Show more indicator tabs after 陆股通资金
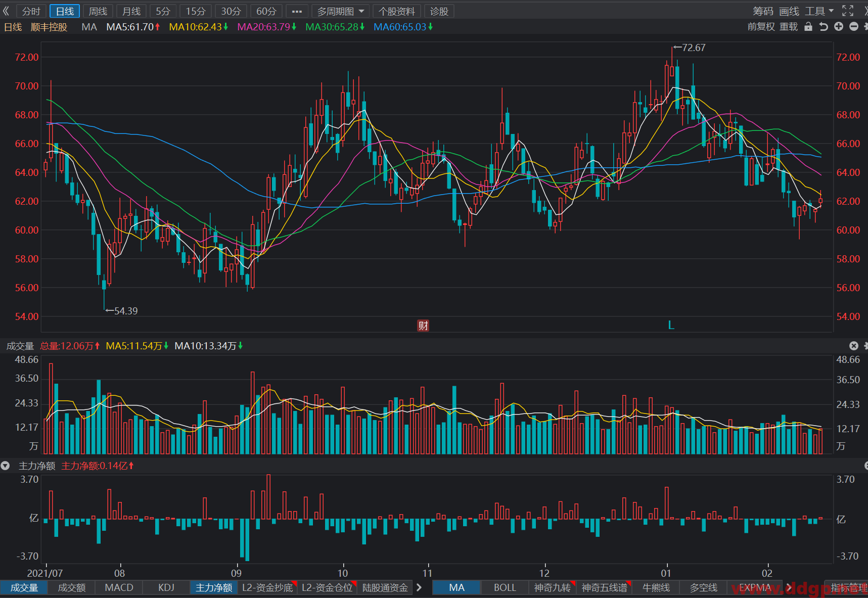 (419, 587)
